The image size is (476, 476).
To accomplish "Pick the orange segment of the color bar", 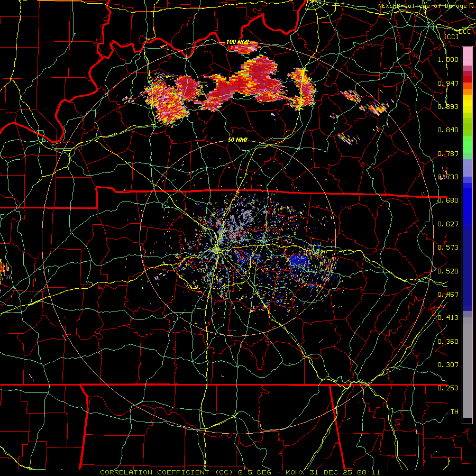I will pyautogui.click(x=467, y=91).
